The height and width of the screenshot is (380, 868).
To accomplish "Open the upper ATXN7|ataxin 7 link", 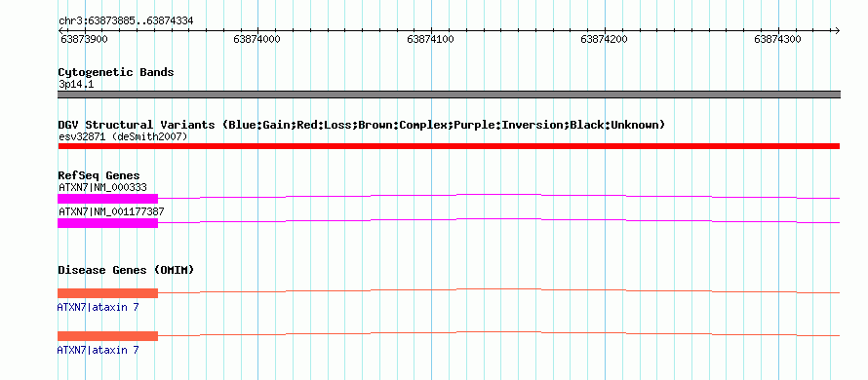I will tap(98, 307).
